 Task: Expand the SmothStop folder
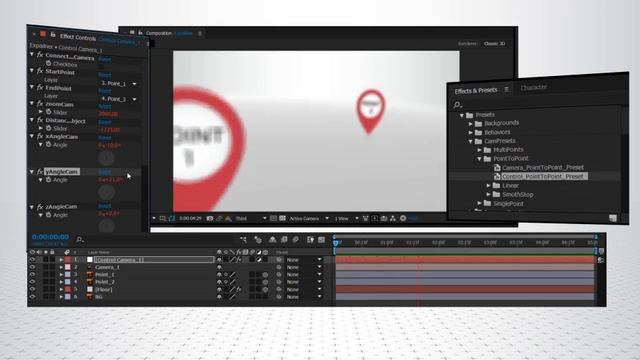489,194
